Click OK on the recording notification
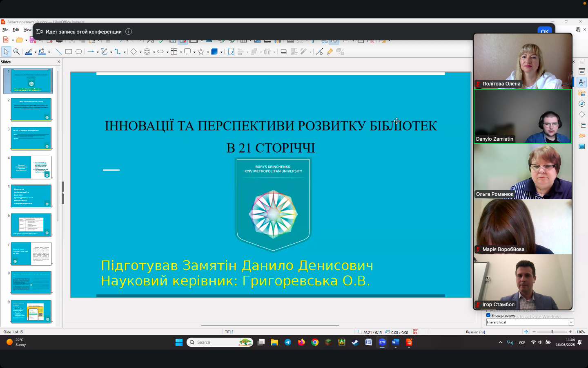This screenshot has height=368, width=588. [x=545, y=31]
